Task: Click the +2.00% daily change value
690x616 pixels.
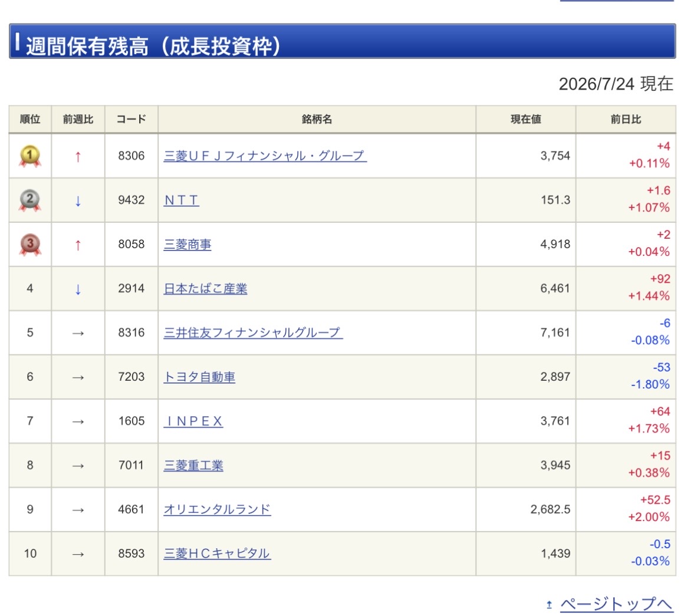Action: (x=649, y=517)
